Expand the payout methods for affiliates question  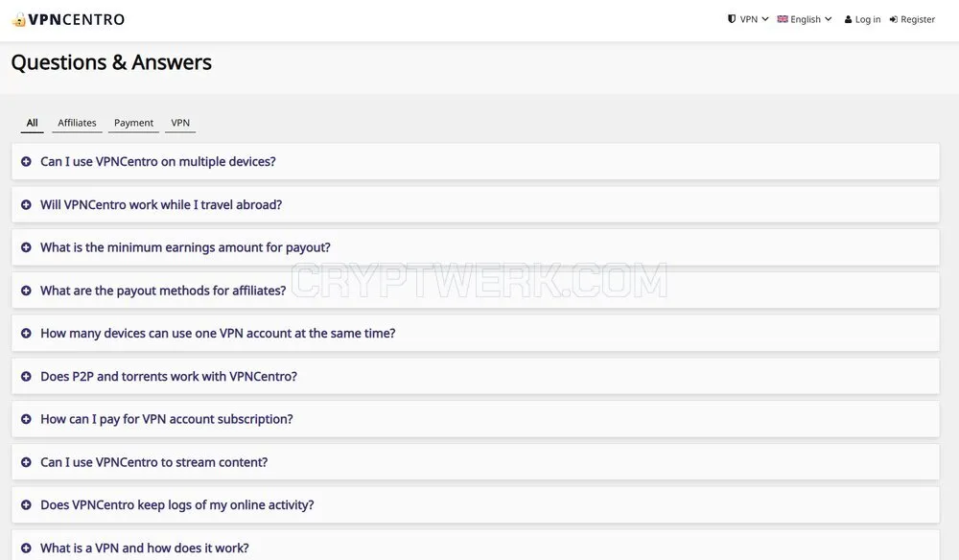pos(476,291)
